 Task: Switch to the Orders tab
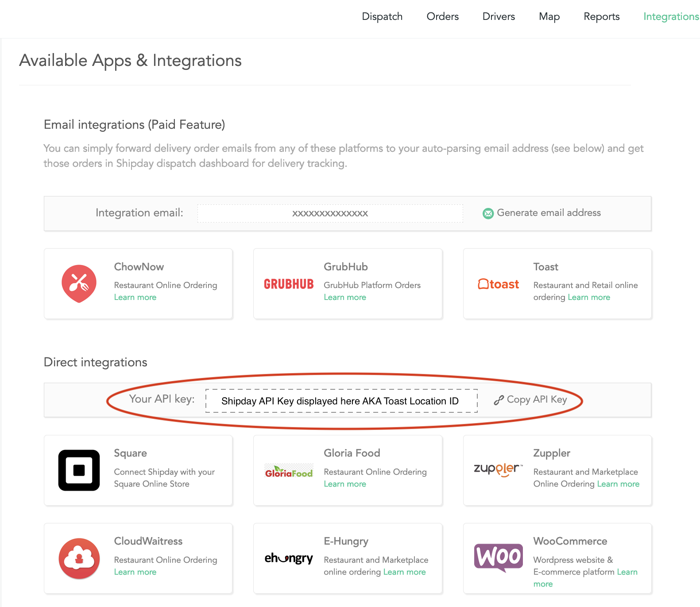pyautogui.click(x=442, y=17)
